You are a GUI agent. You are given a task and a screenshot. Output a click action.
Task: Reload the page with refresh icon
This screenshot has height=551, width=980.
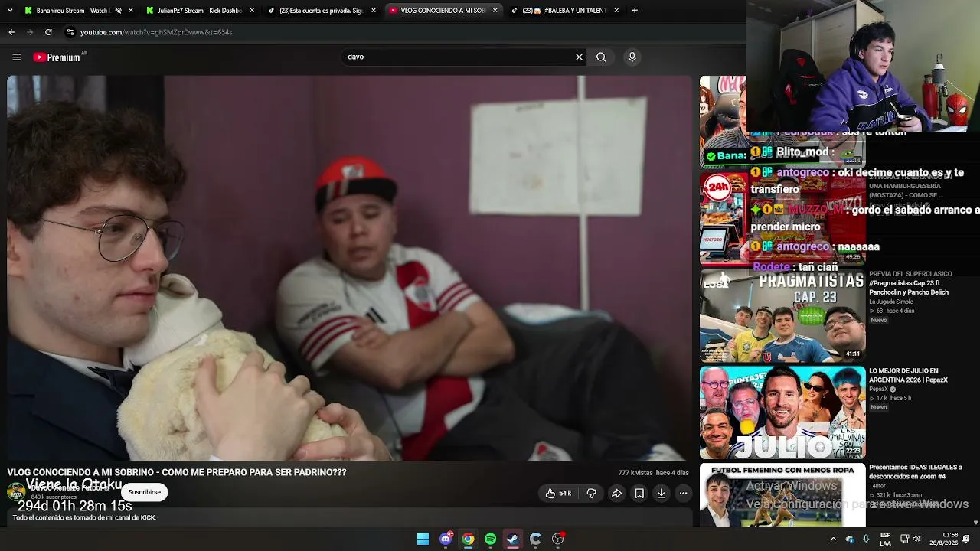(48, 32)
